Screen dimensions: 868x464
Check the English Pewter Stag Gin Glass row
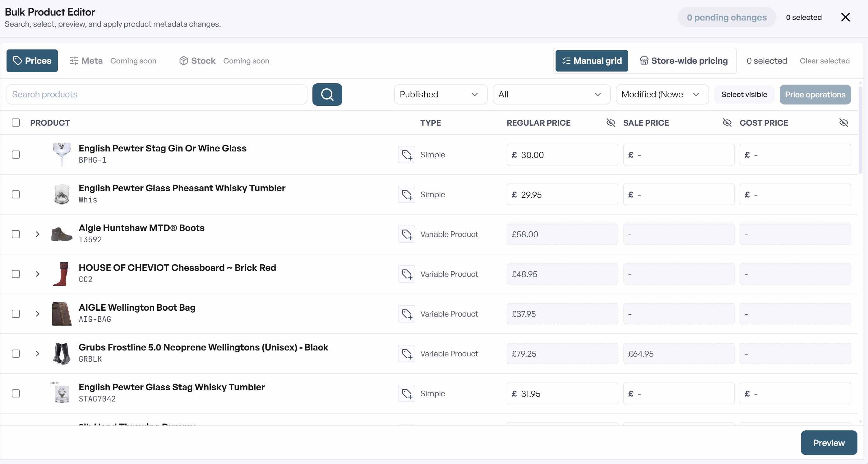[x=16, y=155]
